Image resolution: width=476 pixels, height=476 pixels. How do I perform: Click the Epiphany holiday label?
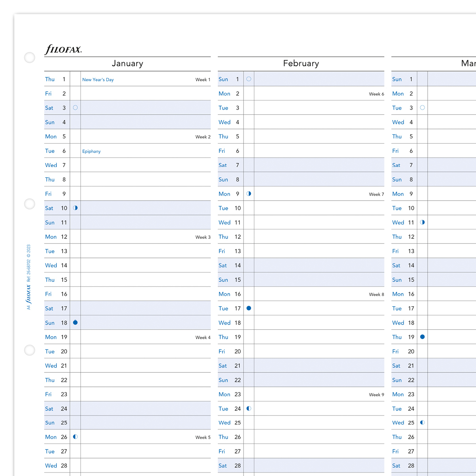coord(91,152)
